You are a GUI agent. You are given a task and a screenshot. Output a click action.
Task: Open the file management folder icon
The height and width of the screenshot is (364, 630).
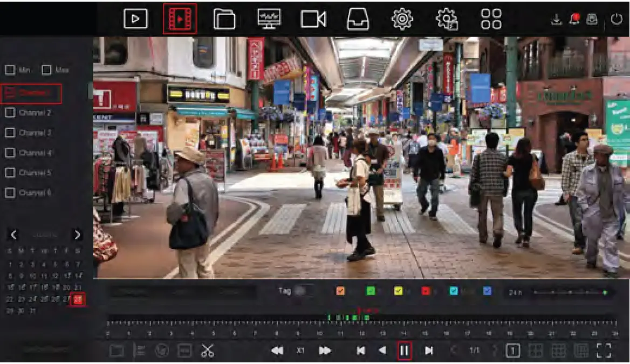(224, 19)
